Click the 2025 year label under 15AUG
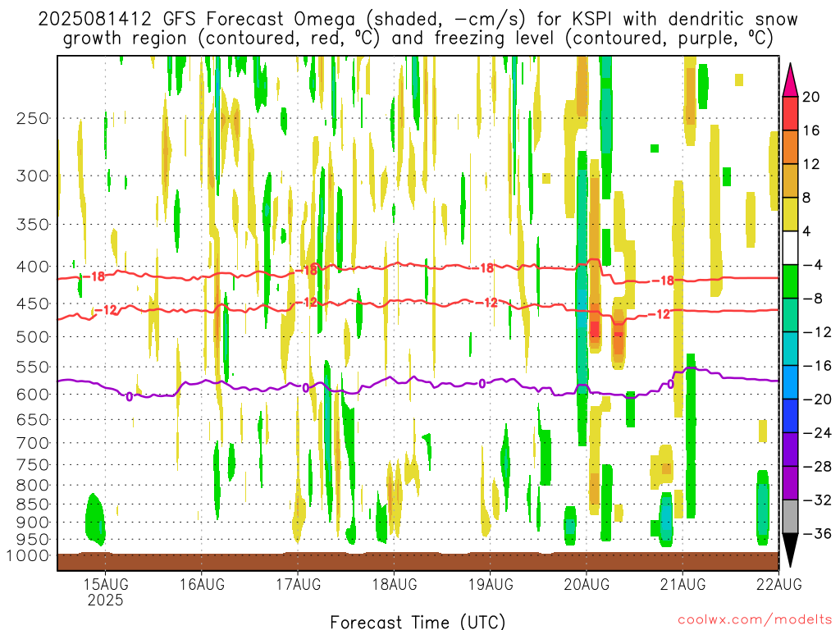The width and height of the screenshot is (840, 630). 106,600
